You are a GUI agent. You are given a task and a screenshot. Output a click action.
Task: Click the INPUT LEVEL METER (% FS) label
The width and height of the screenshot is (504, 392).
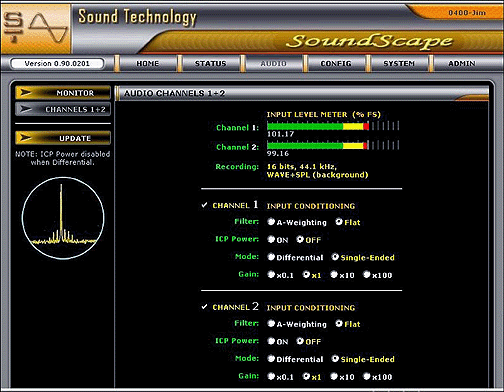point(323,114)
